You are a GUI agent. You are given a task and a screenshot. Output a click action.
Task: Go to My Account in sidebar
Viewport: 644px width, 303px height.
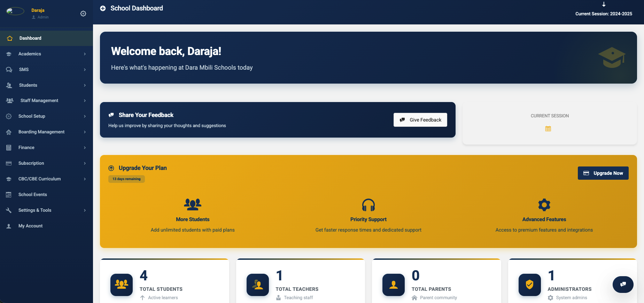tap(46, 226)
